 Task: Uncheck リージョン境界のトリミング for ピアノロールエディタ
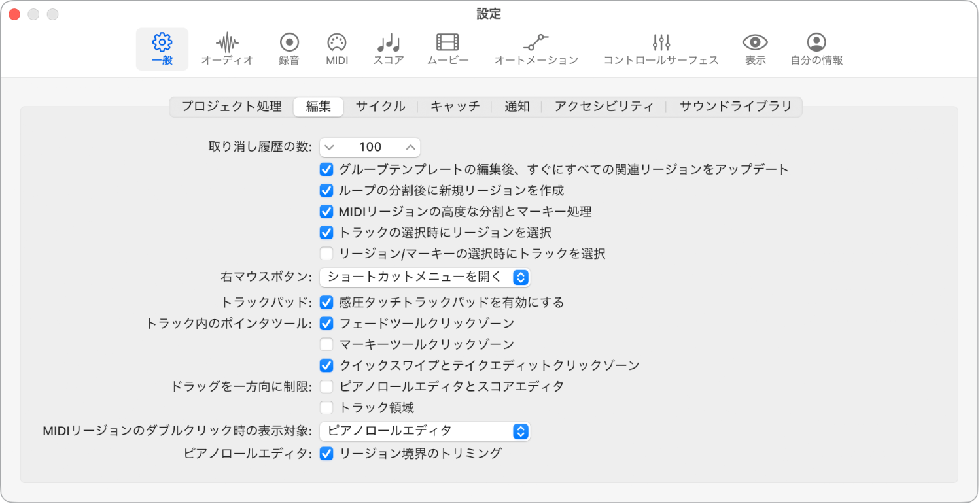pyautogui.click(x=326, y=452)
